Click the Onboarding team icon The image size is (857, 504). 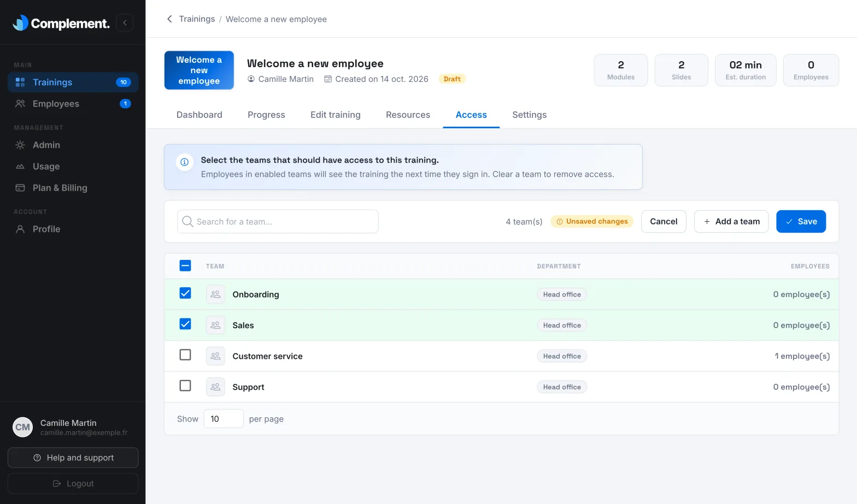pos(215,294)
